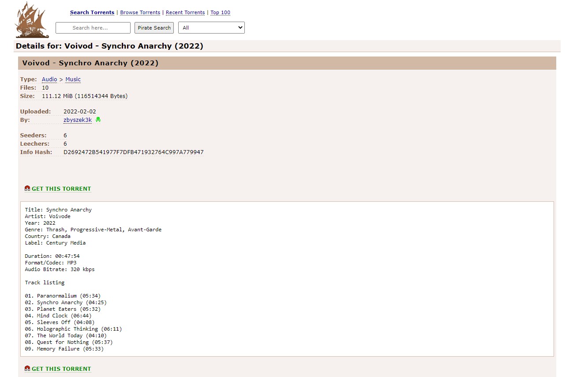View the Top 100 list
Image resolution: width=588 pixels, height=377 pixels.
(x=220, y=12)
